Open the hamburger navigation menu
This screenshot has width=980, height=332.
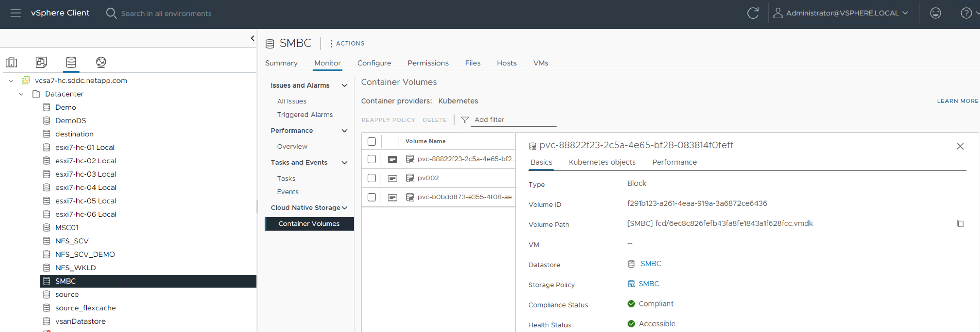[16, 13]
